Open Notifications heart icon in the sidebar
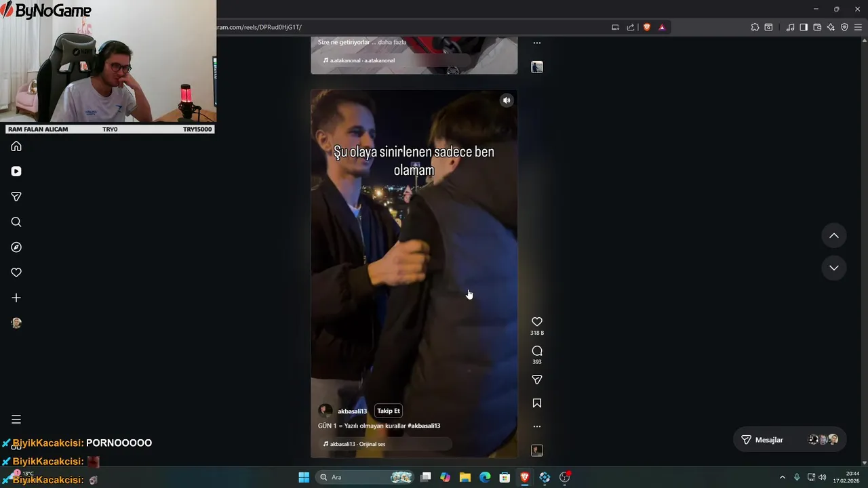The image size is (868, 488). 16,272
